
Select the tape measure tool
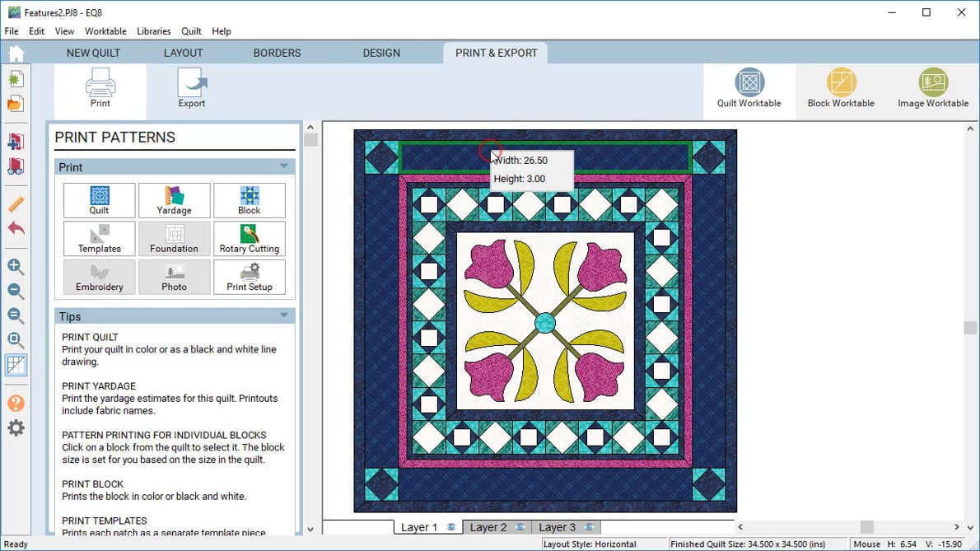tap(16, 203)
